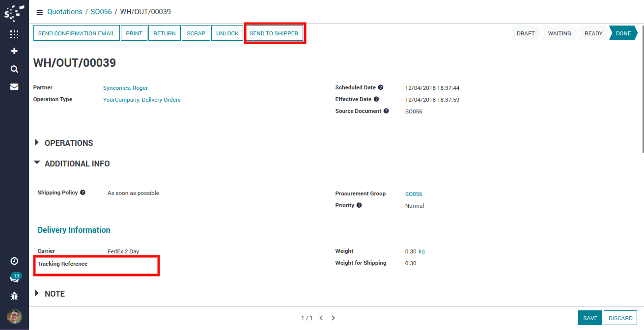
Task: Select the Ready status stage
Action: (x=593, y=33)
